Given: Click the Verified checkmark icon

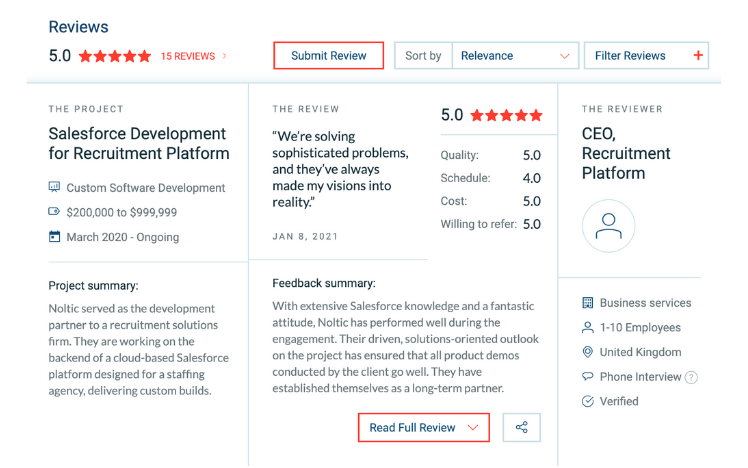Looking at the screenshot, I should point(588,401).
